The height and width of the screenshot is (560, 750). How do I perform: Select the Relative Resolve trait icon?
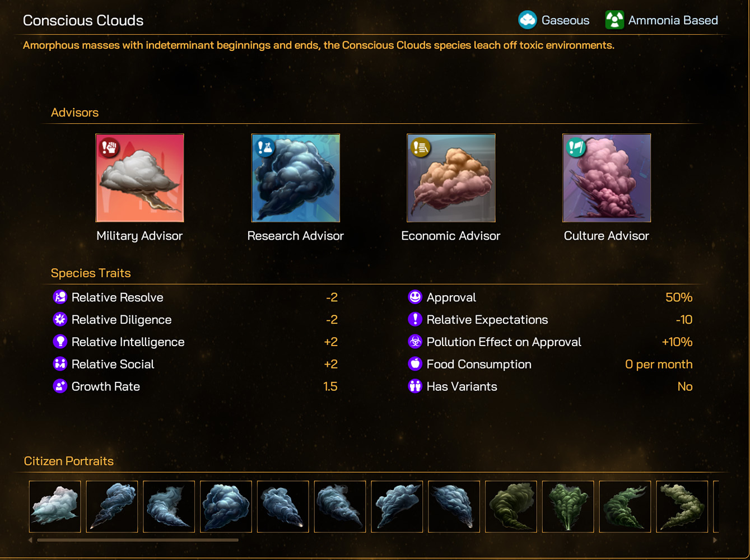click(x=60, y=297)
